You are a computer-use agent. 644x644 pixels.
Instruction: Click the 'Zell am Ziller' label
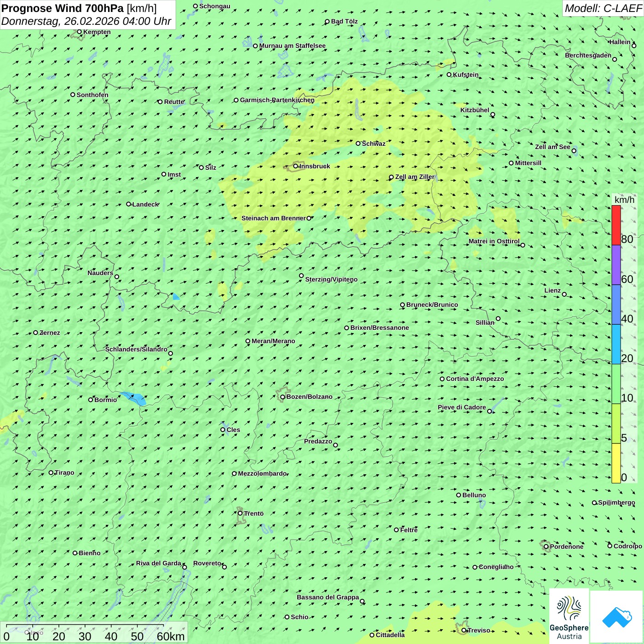tap(415, 177)
